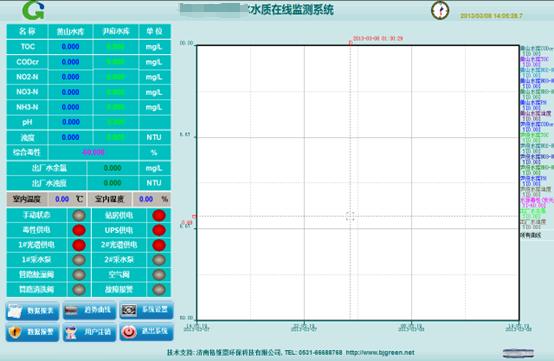554x361 pixels.
Task: Click the red exit system power icon
Action: (129, 332)
